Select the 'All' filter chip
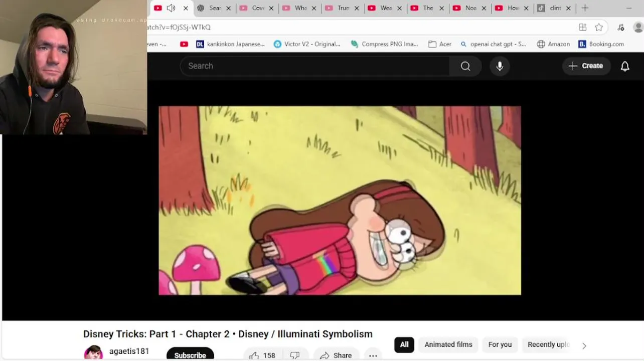Image resolution: width=644 pixels, height=361 pixels. [x=404, y=344]
